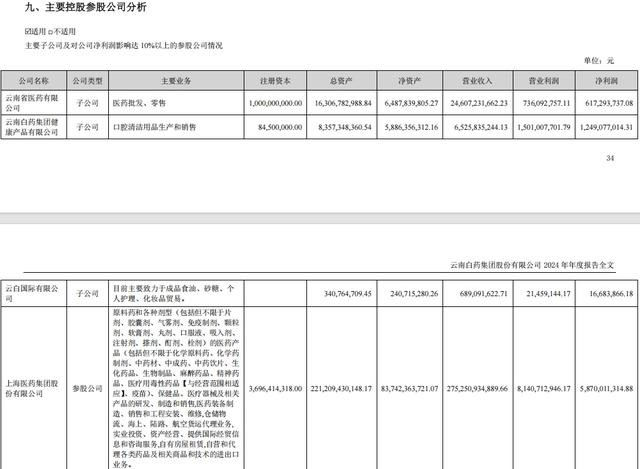Viewport: 640px width, 469px height.
Task: Select the 公司名称 column header
Action: tap(33, 81)
